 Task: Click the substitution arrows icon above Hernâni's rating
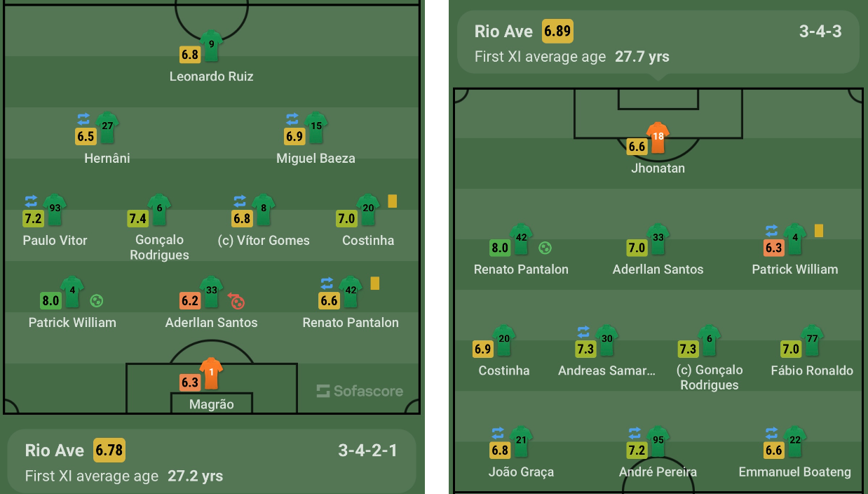click(83, 119)
